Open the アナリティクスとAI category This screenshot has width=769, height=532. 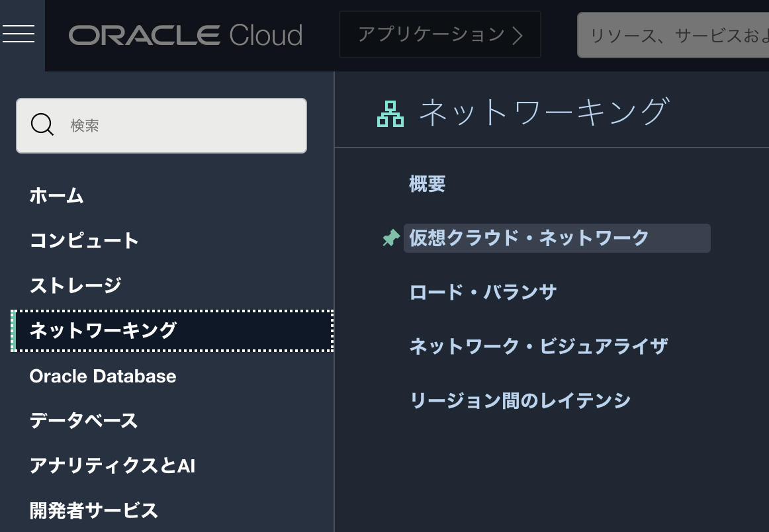tap(112, 466)
